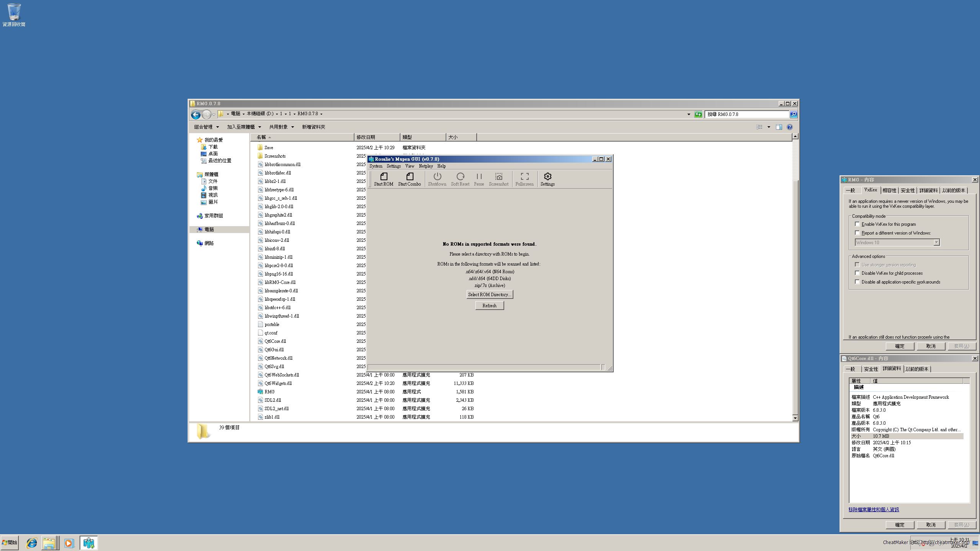Click the Explorer back arrow button
The image size is (980, 551).
click(196, 114)
